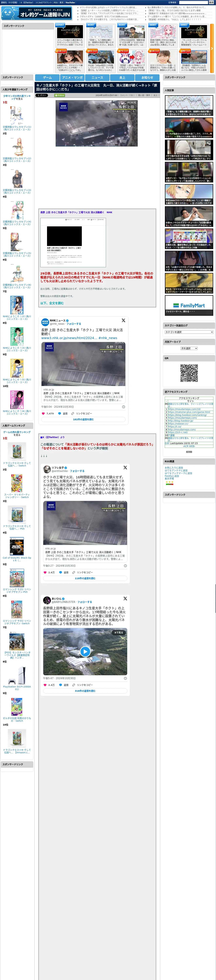
Task: Open 少年マンガの売れ筋ランキングを見る link
Action: pyautogui.click(x=17, y=97)
